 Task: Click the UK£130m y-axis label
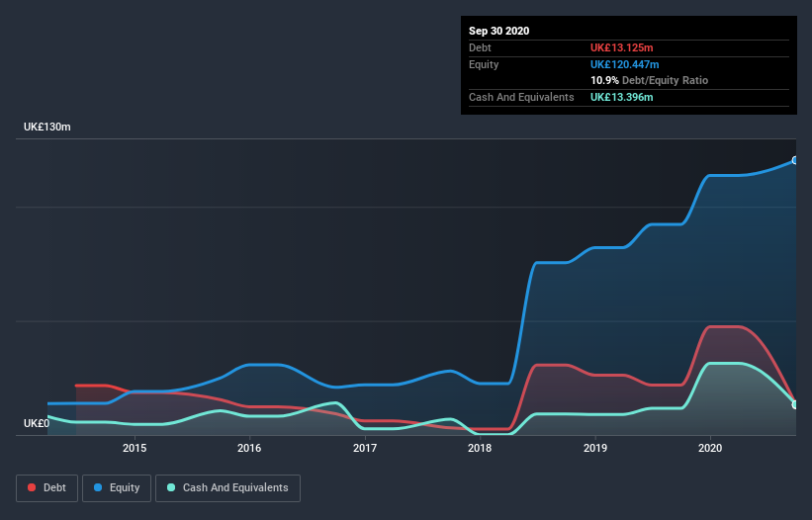pyautogui.click(x=47, y=127)
